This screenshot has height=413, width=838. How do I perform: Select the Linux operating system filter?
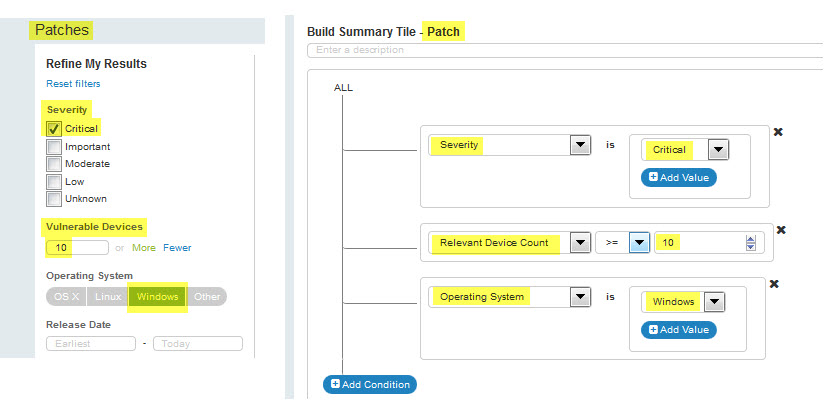[108, 296]
